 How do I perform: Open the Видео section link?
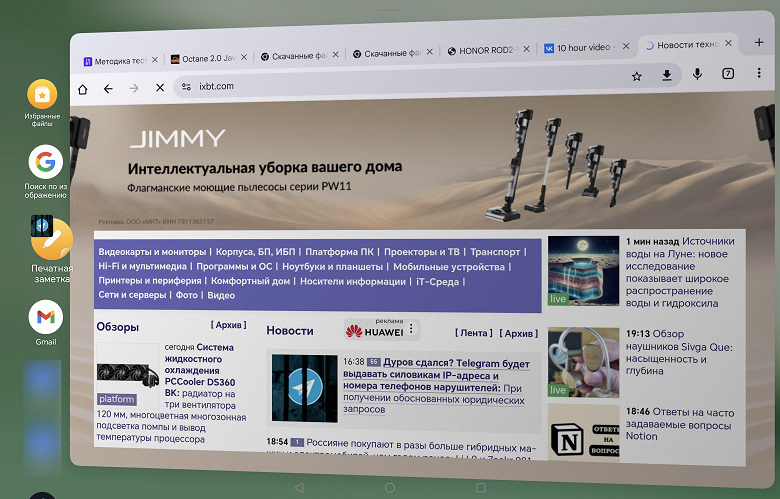tap(221, 295)
